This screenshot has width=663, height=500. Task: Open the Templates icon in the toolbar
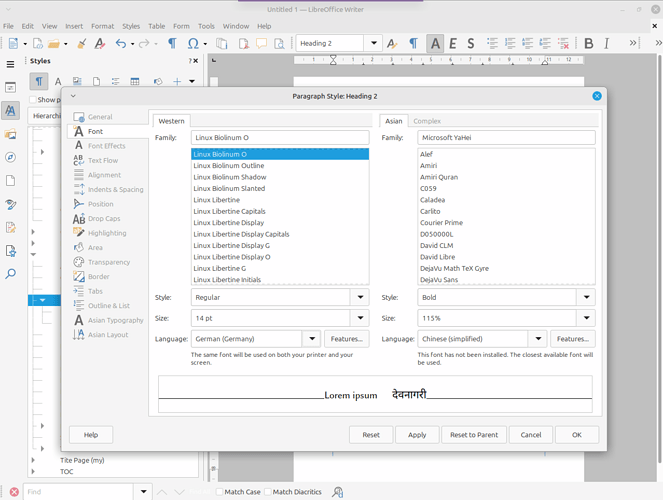(x=38, y=44)
